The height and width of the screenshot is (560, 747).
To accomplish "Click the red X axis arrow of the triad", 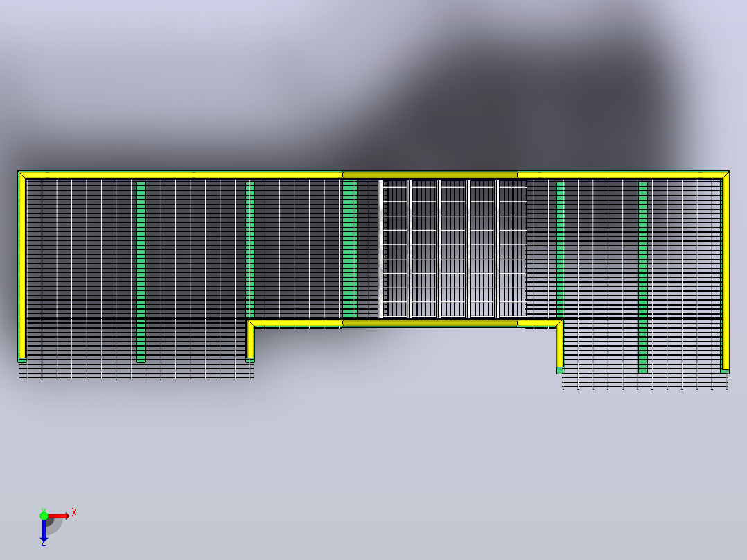I will point(59,516).
